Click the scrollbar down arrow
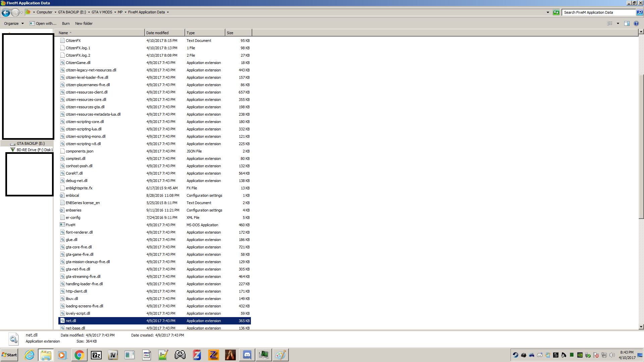 click(x=641, y=327)
